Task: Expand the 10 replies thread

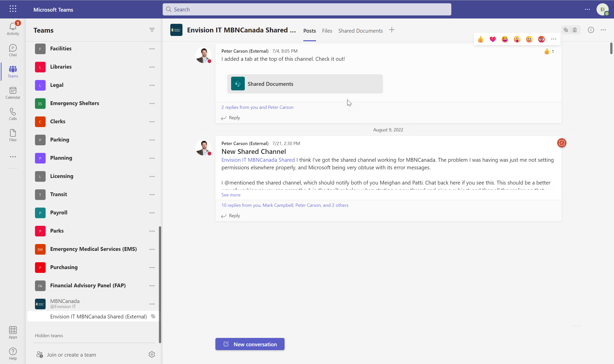Action: tap(285, 205)
